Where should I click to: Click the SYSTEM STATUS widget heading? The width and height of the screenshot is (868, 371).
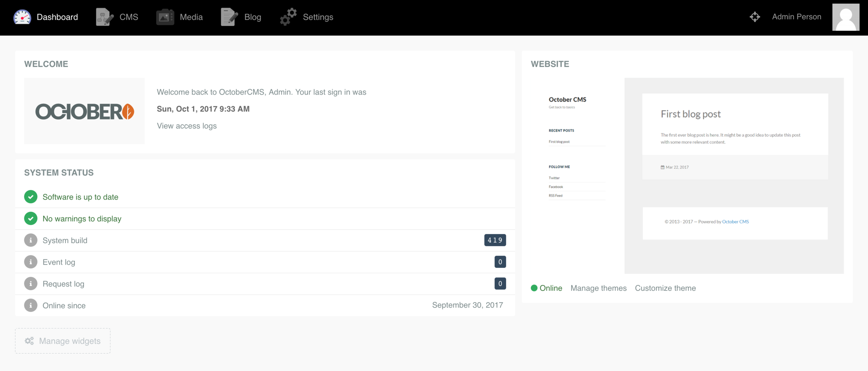coord(59,173)
